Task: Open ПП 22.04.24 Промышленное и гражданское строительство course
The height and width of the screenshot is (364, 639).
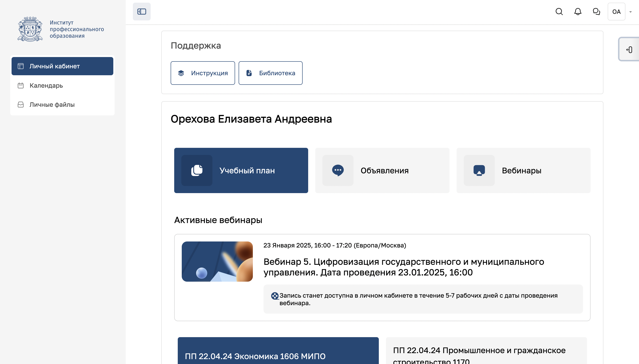Action: click(486, 350)
